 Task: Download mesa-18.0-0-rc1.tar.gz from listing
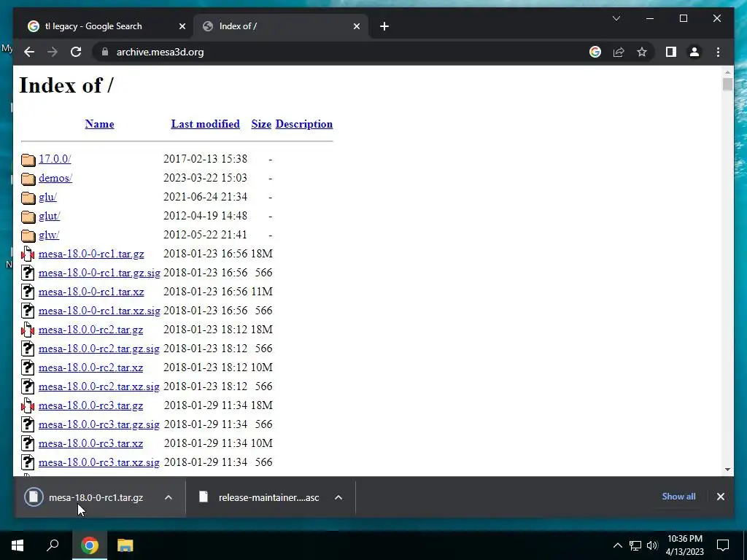tap(91, 254)
